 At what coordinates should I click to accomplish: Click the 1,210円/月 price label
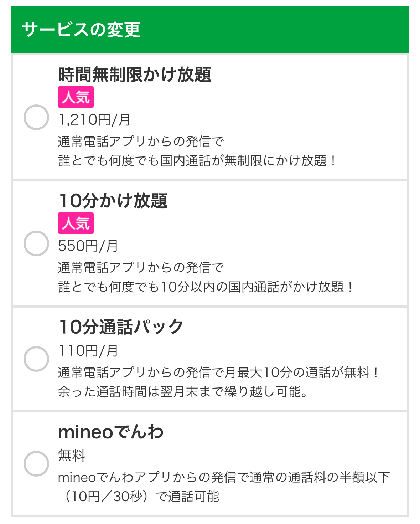tap(94, 120)
